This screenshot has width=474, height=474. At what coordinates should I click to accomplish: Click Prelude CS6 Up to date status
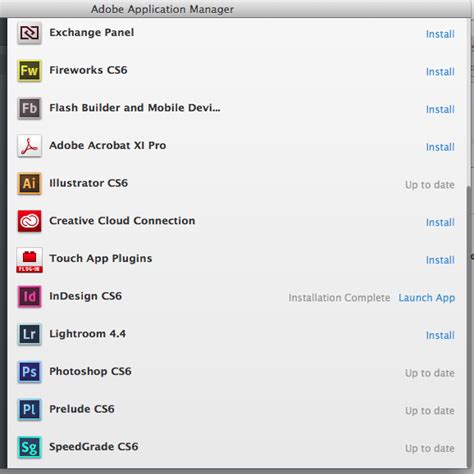pos(430,411)
